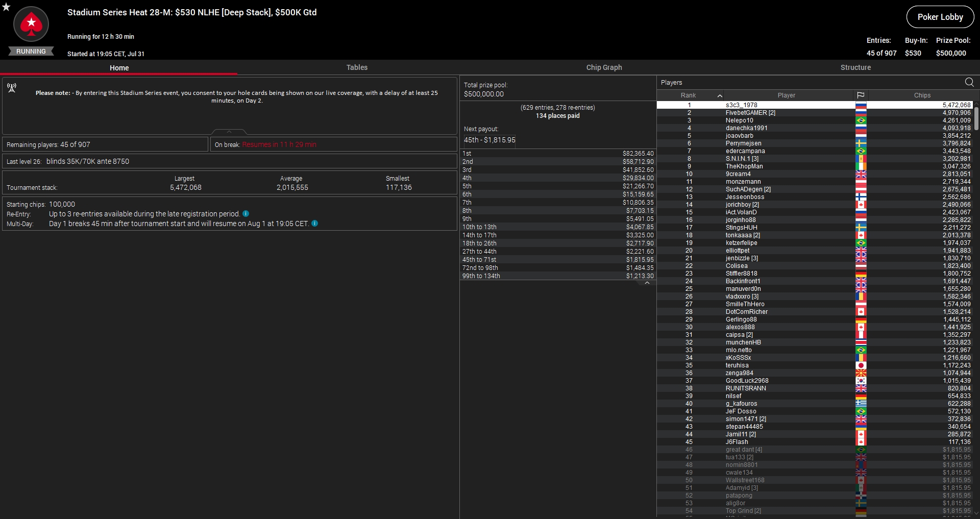Image resolution: width=980 pixels, height=519 pixels.
Task: Click the 99th to 134th payout row
Action: [x=558, y=276]
